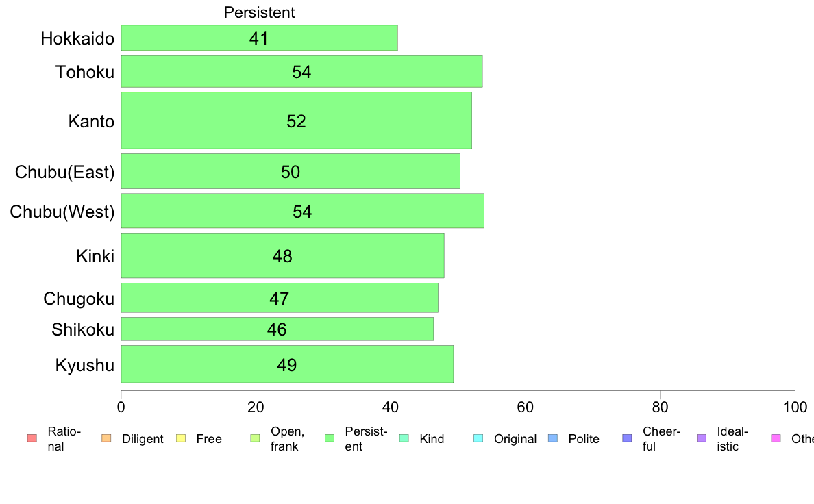Screen dimensions: 814x504
Task: Click the Chubu(West) bar showing 54
Action: click(303, 211)
